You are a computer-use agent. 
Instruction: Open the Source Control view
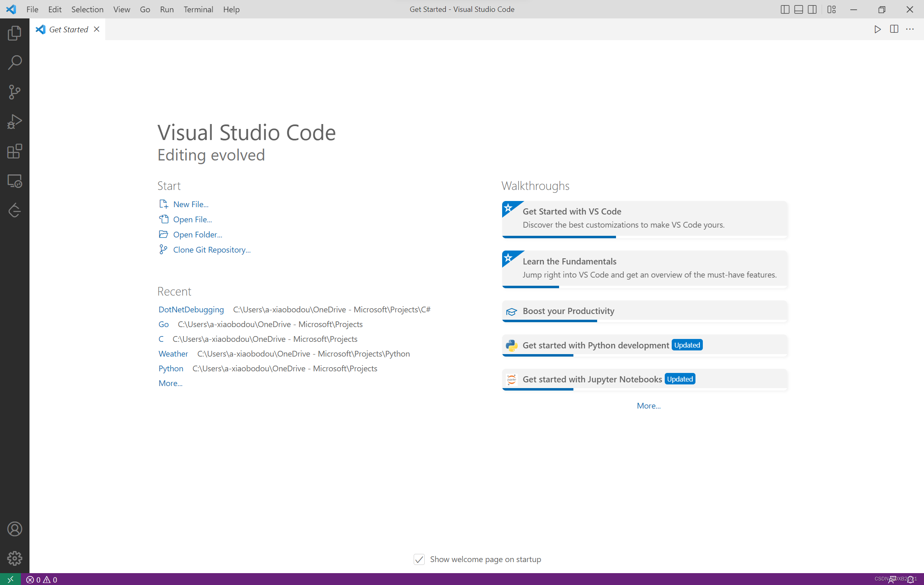pos(14,92)
